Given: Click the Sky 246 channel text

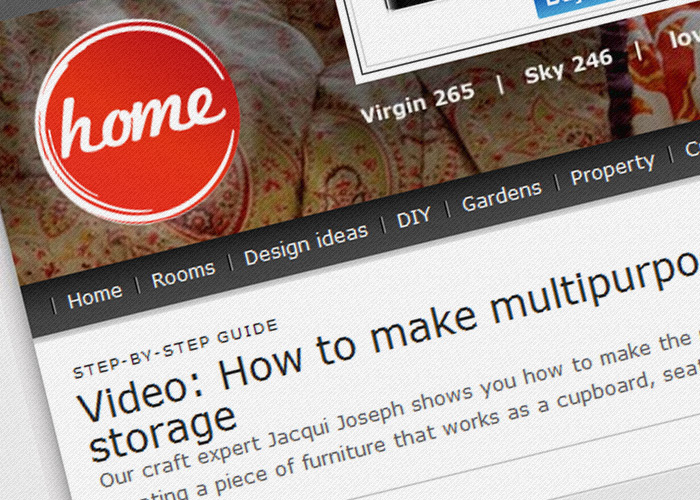Looking at the screenshot, I should 568,67.
